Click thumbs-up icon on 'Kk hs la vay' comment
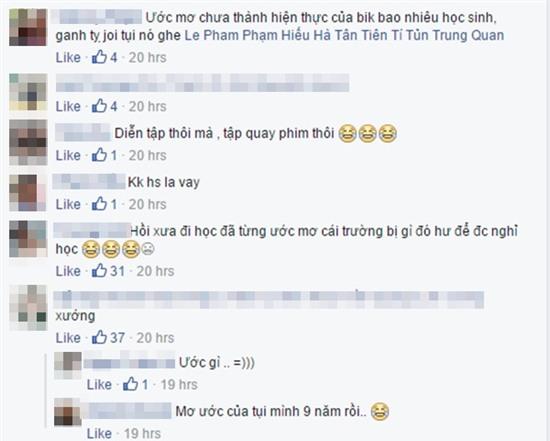The image size is (550, 441). [x=99, y=203]
